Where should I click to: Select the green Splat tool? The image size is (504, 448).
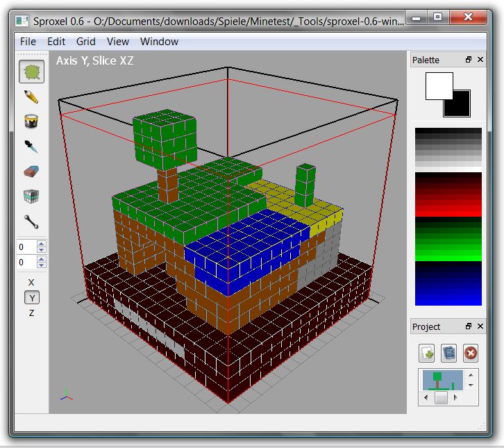pos(31,72)
